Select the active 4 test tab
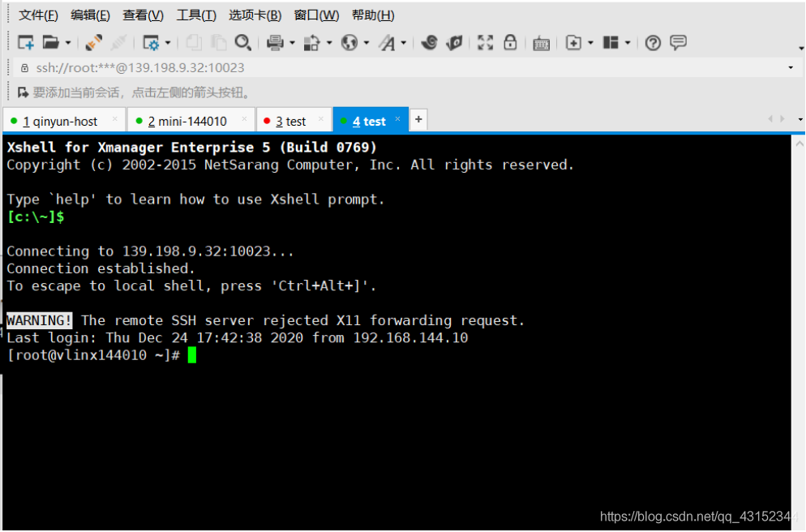This screenshot has width=806, height=532. (369, 122)
